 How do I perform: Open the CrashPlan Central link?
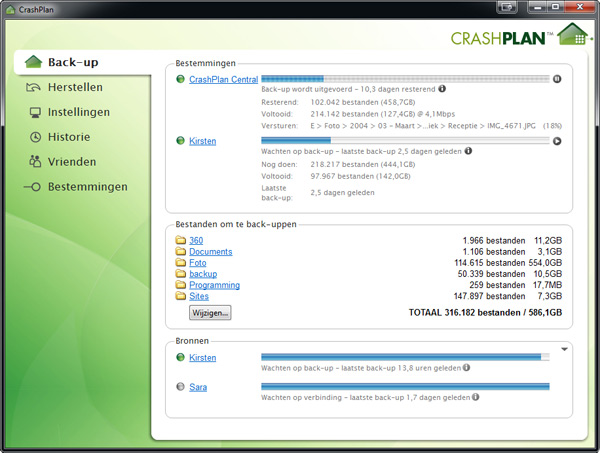pyautogui.click(x=223, y=79)
